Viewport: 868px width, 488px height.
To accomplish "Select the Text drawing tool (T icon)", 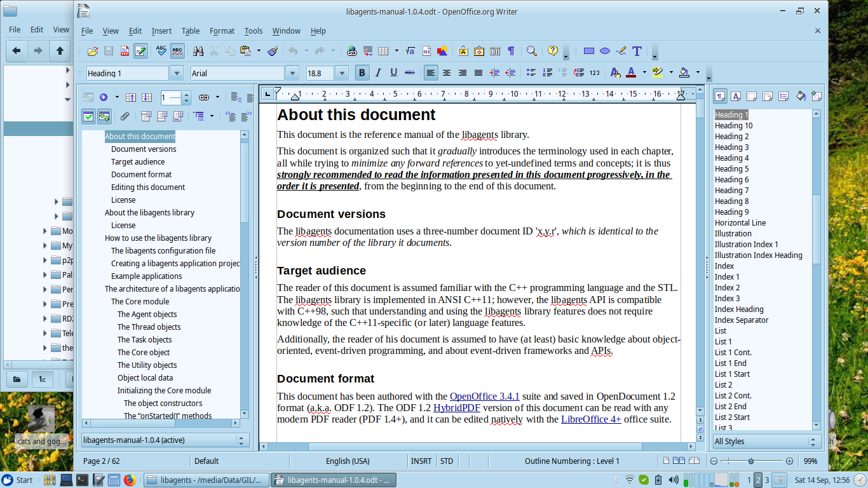I will [x=637, y=51].
